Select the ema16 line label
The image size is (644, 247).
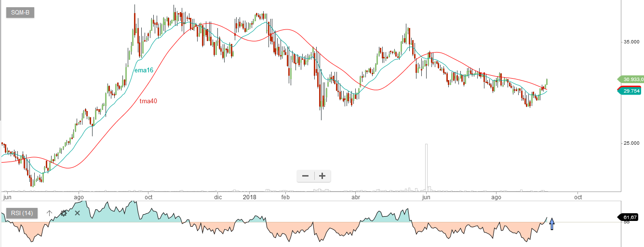(144, 70)
